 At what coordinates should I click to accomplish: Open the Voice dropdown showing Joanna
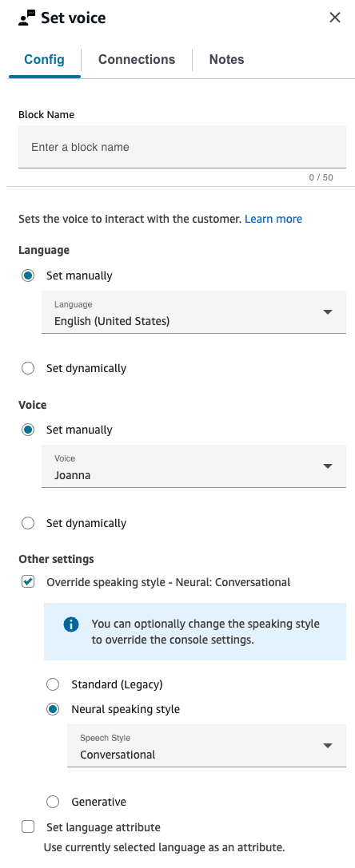[193, 466]
